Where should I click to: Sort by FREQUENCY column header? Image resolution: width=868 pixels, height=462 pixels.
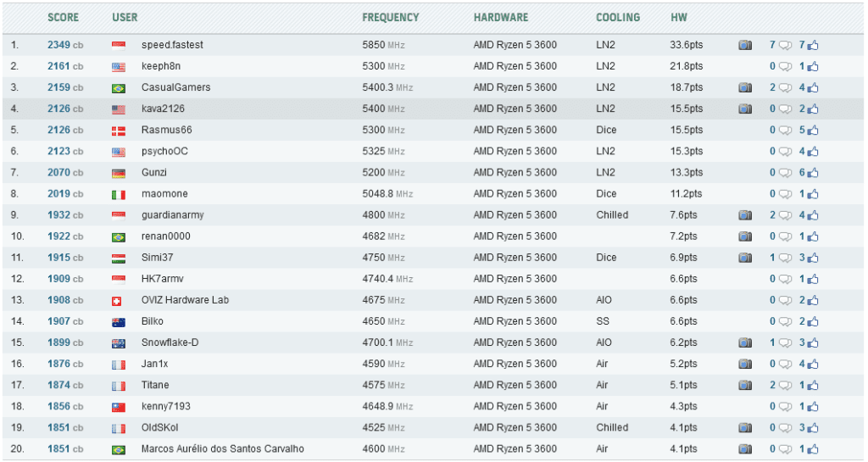point(390,17)
